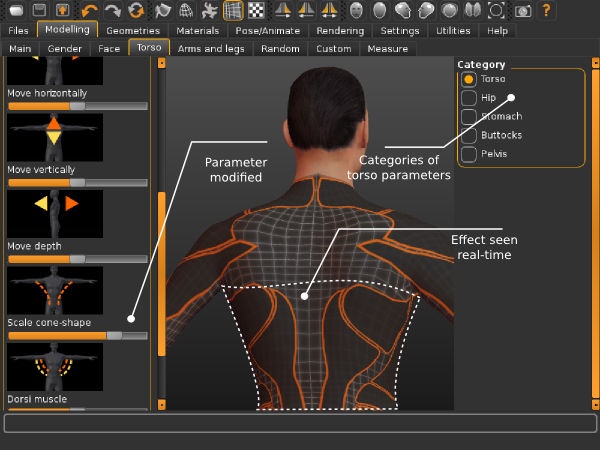Viewport: 600px width, 450px height.
Task: Choose the Pelvis category radio button
Action: (x=469, y=155)
